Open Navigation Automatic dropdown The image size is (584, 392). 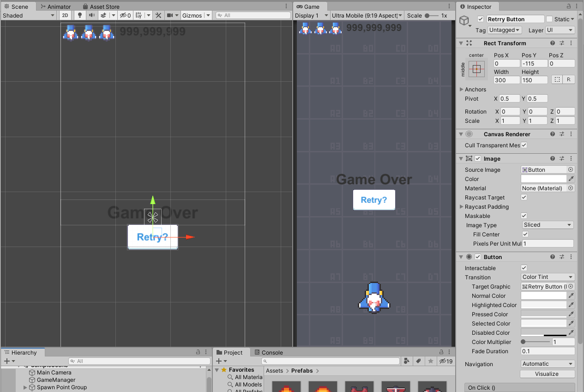coord(548,364)
